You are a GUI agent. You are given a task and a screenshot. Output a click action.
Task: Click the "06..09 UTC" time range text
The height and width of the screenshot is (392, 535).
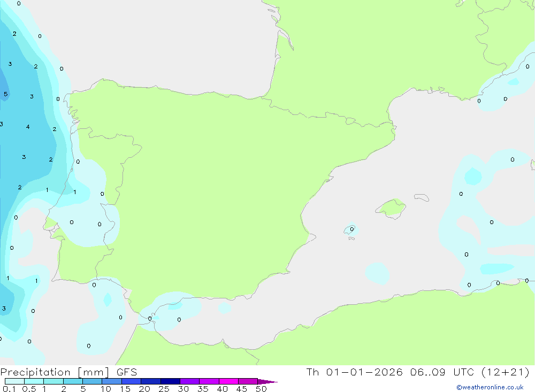pyautogui.click(x=442, y=372)
